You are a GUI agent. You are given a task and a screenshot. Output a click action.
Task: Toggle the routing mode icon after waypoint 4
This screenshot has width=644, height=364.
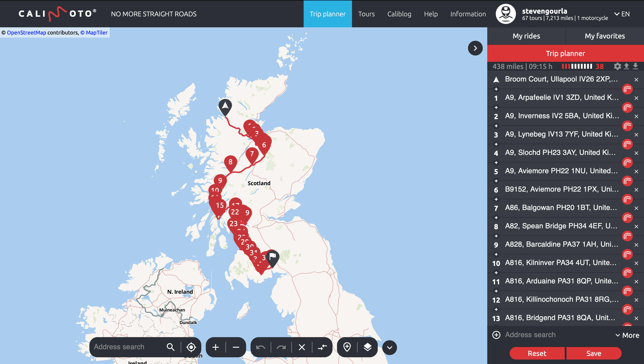tap(627, 163)
